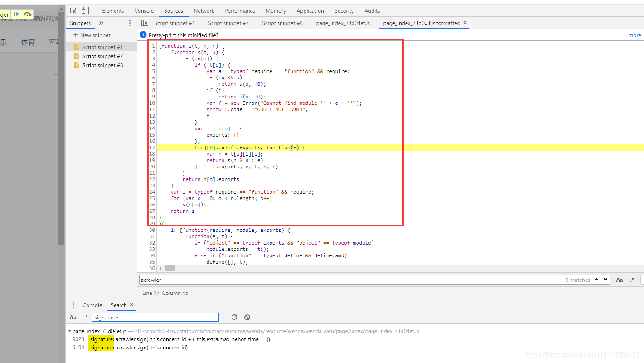Image resolution: width=644 pixels, height=363 pixels.
Task: Click the 'Line 17, Column 45' status text
Action: click(x=165, y=293)
